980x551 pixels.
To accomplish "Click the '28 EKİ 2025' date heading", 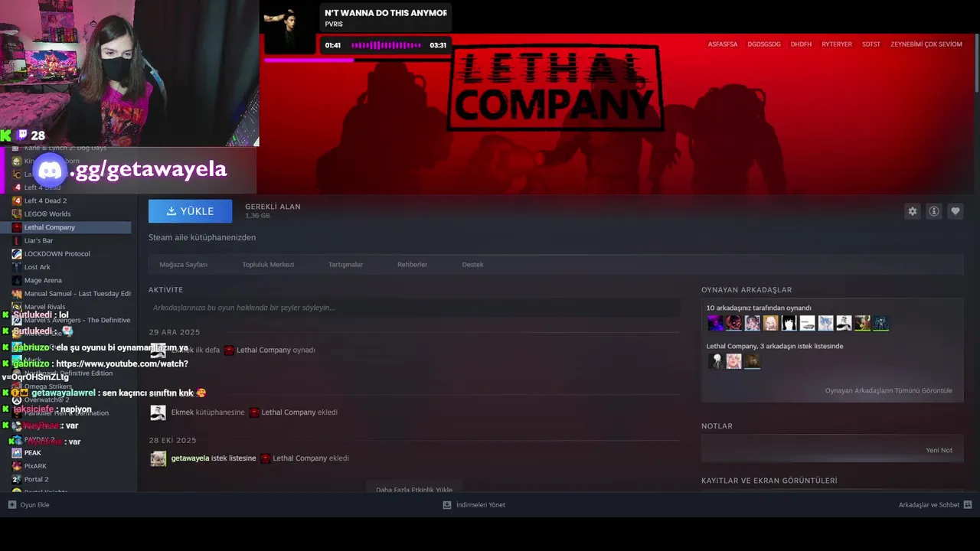I will tap(172, 441).
